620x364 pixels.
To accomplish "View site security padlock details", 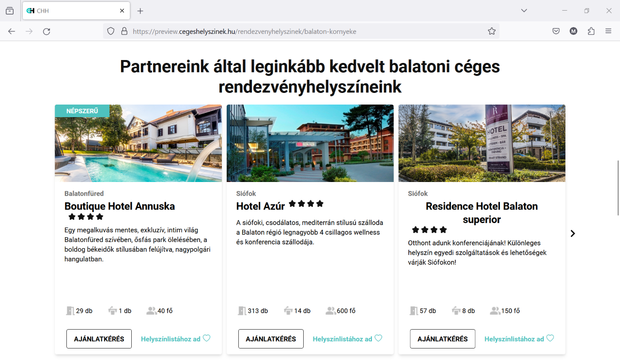I will pos(124,31).
